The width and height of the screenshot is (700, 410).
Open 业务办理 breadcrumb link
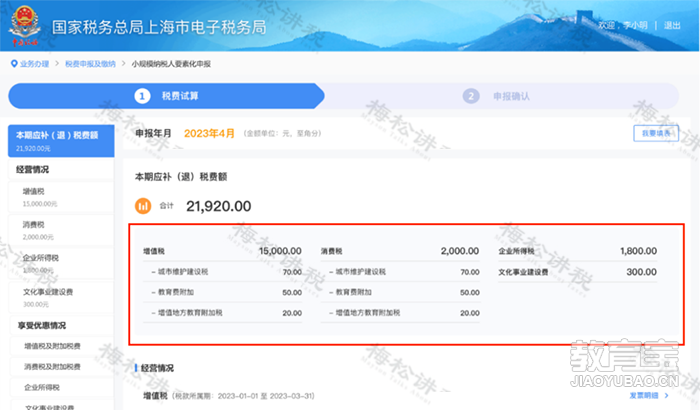34,64
